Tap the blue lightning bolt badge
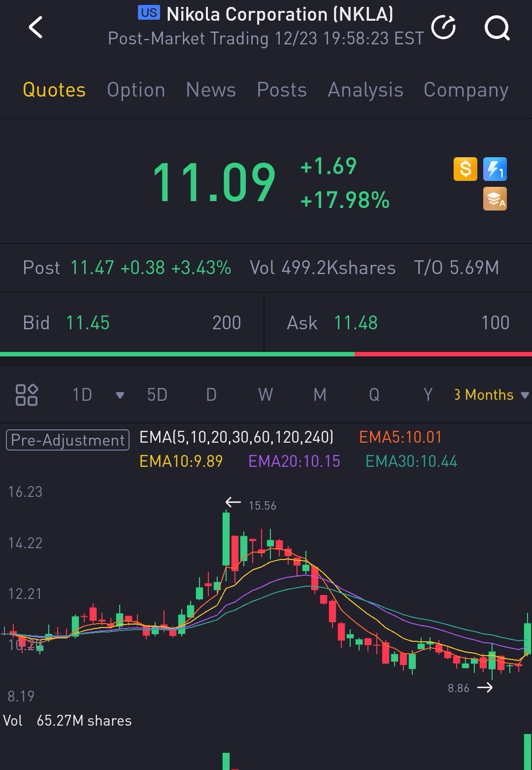The width and height of the screenshot is (532, 770). tap(495, 169)
